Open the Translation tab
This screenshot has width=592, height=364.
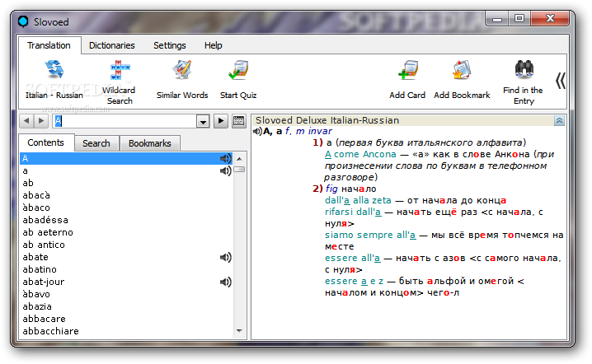coord(49,45)
